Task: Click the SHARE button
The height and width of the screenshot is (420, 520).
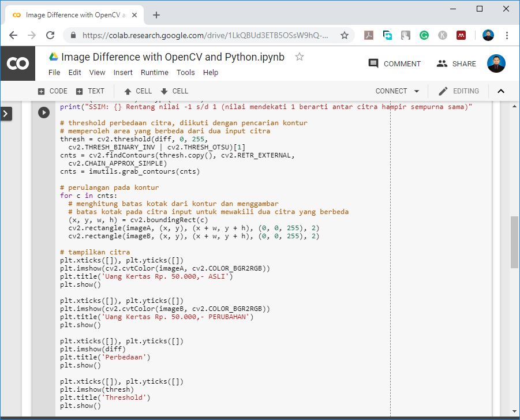Action: 456,63
